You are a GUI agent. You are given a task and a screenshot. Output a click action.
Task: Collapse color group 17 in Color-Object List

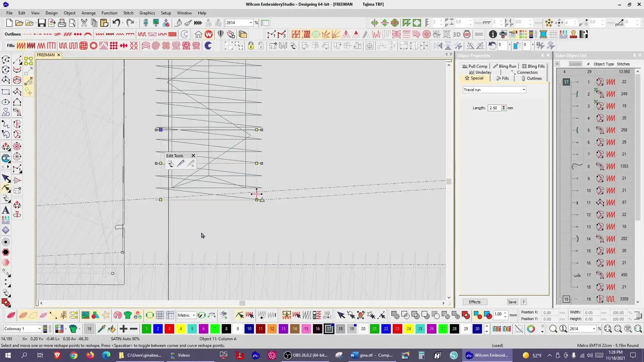coord(560,82)
